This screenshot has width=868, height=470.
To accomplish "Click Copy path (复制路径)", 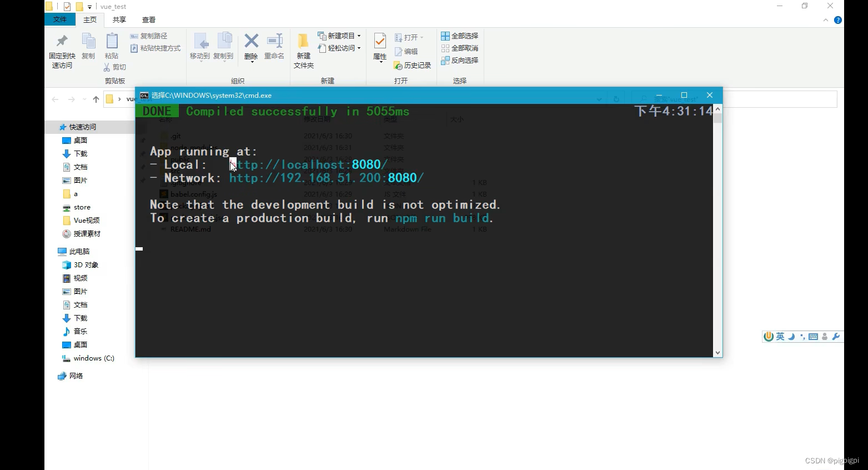I will tap(148, 36).
